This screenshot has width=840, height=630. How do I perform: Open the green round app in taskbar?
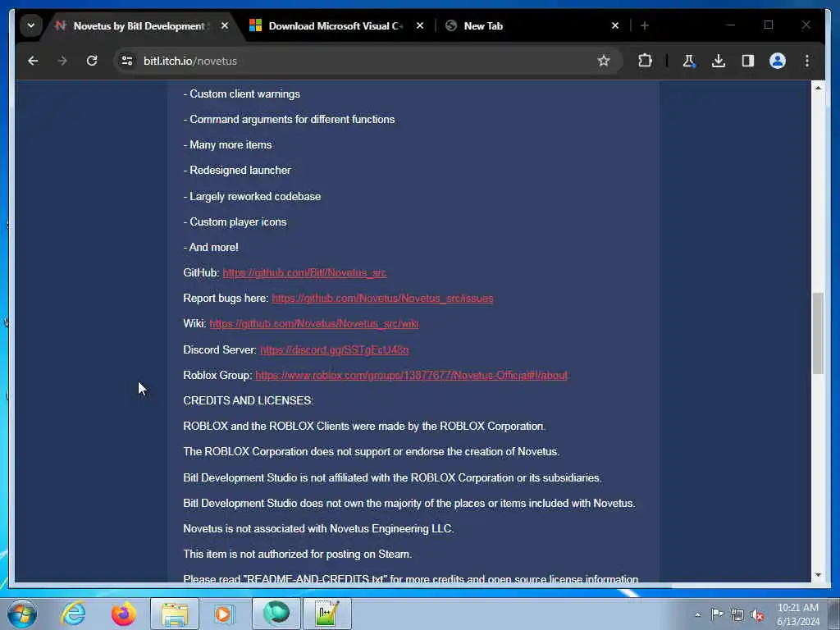pos(276,614)
